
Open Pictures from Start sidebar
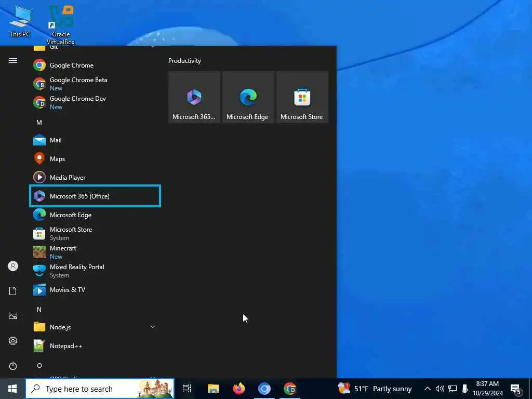click(13, 316)
